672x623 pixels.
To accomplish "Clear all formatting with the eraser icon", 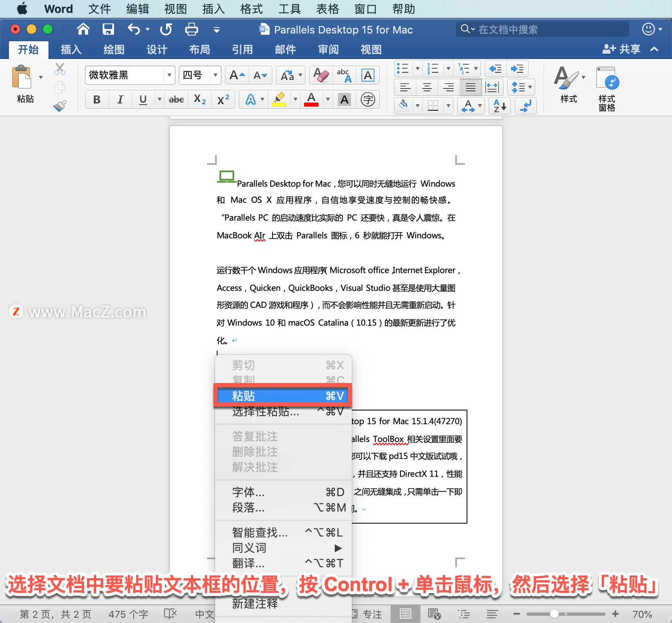I will pyautogui.click(x=321, y=75).
